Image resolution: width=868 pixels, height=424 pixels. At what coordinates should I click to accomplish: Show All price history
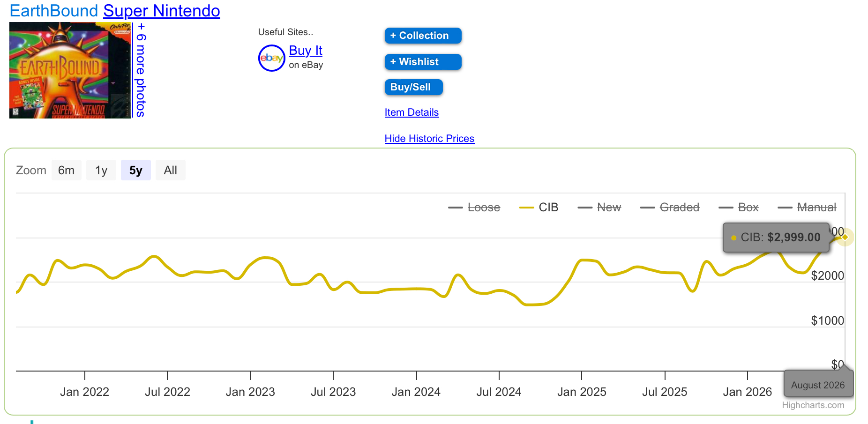click(x=171, y=170)
